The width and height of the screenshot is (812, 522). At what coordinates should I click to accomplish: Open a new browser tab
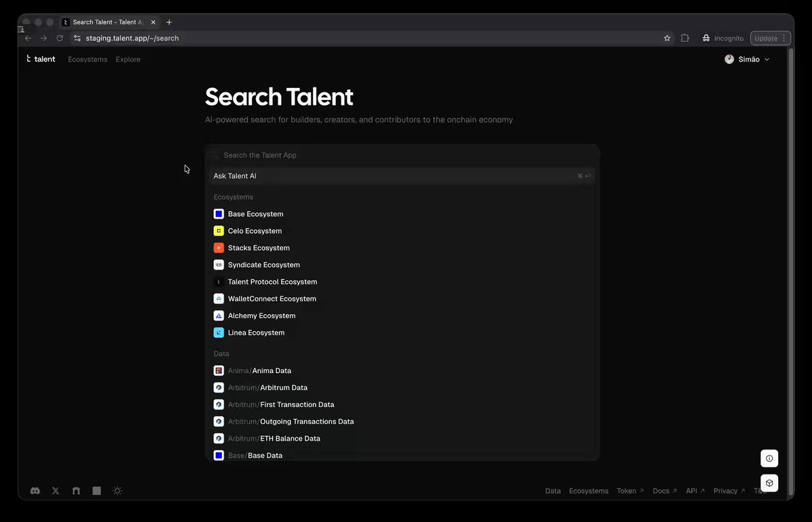point(169,22)
